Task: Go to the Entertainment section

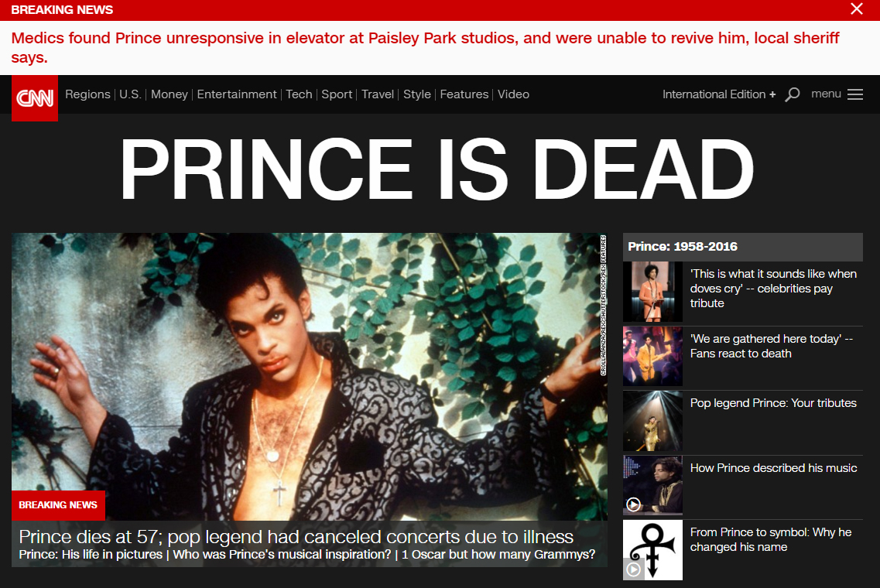Action: click(237, 94)
